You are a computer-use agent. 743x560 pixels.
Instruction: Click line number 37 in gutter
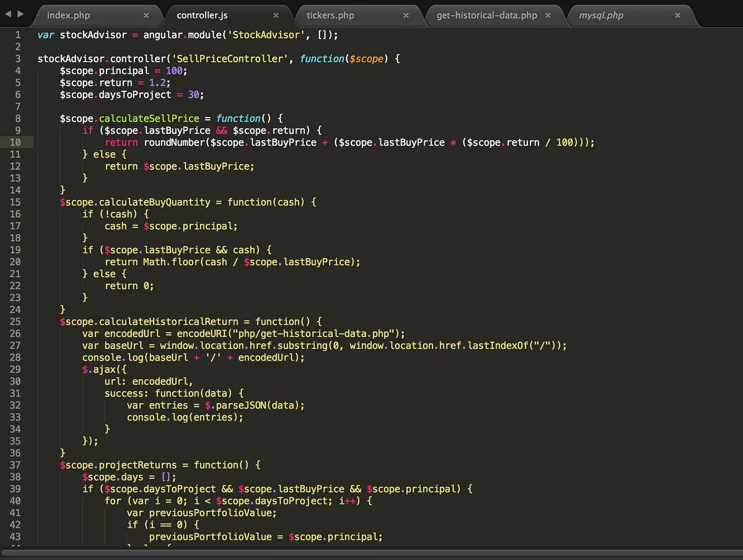point(15,465)
